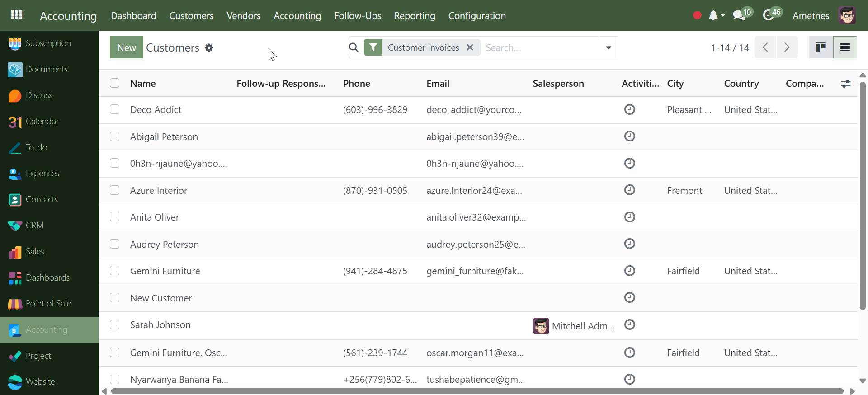Open chat messages icon with badge 10
This screenshot has width=868, height=395.
coord(739,15)
